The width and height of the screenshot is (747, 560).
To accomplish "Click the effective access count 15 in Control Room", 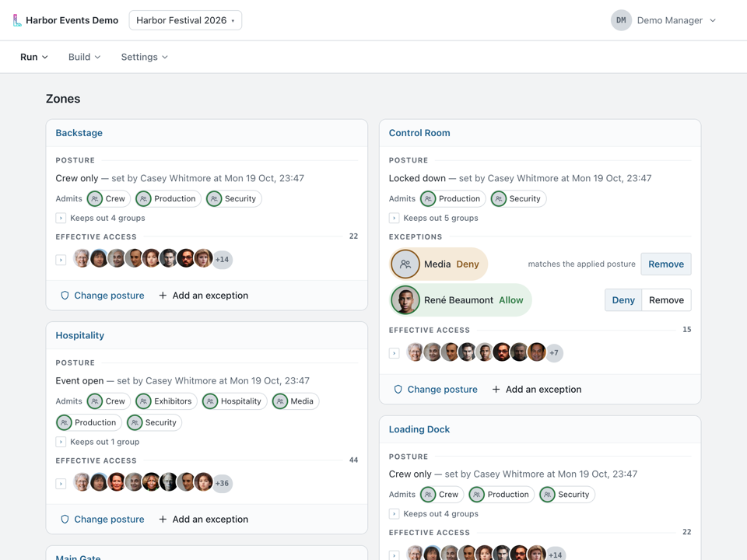I will pos(686,330).
